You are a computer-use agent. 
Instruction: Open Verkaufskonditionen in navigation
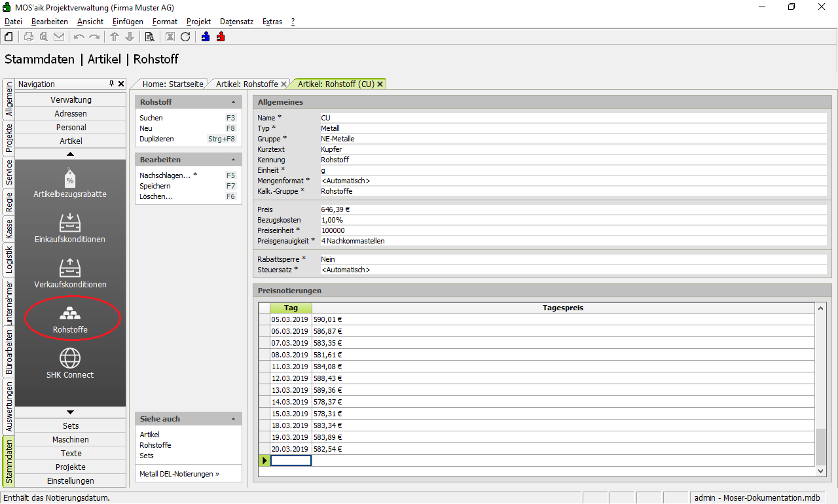tap(70, 274)
